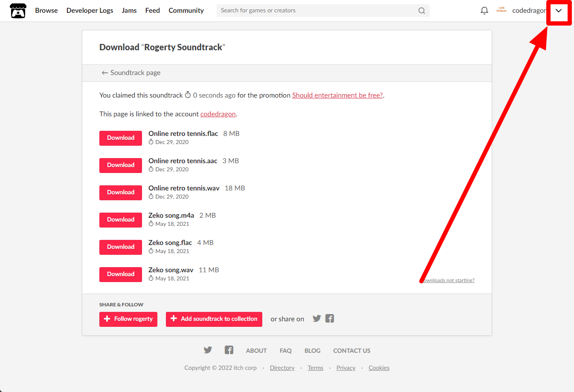Image resolution: width=574 pixels, height=392 pixels.
Task: Click the '0 seconds ago' timestamp
Action: [x=214, y=95]
